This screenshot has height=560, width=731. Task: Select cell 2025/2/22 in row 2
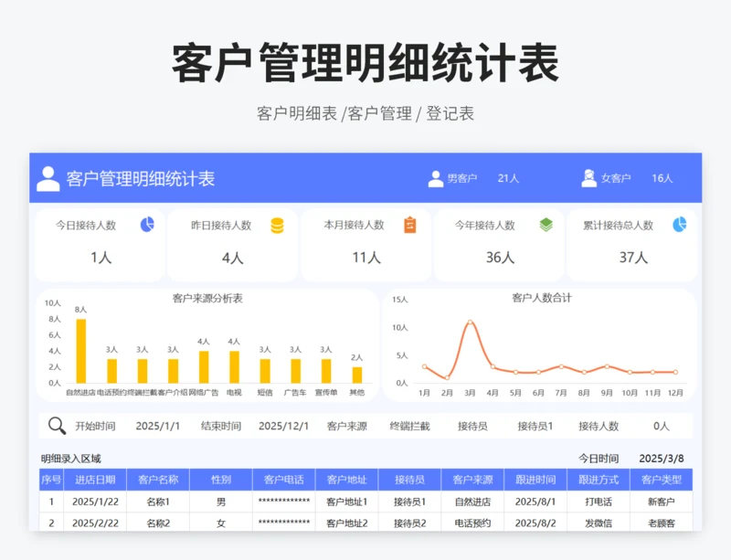(x=95, y=523)
